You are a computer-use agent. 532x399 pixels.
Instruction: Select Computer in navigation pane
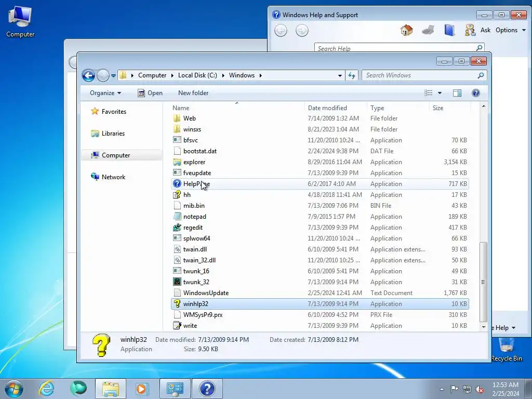[x=111, y=155]
